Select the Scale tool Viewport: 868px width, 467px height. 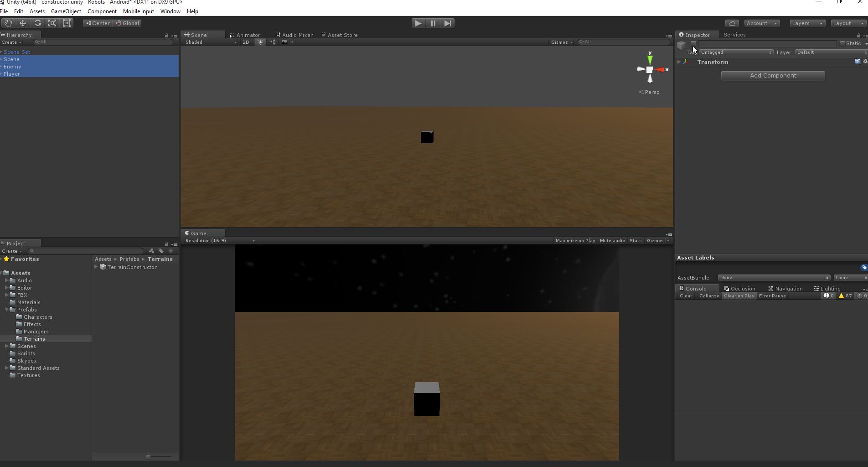pyautogui.click(x=52, y=23)
